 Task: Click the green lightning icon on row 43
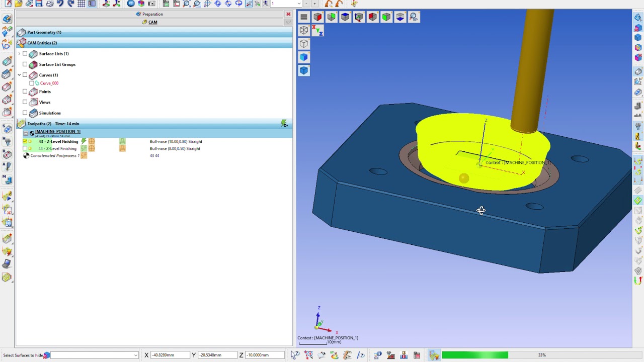coord(84,141)
